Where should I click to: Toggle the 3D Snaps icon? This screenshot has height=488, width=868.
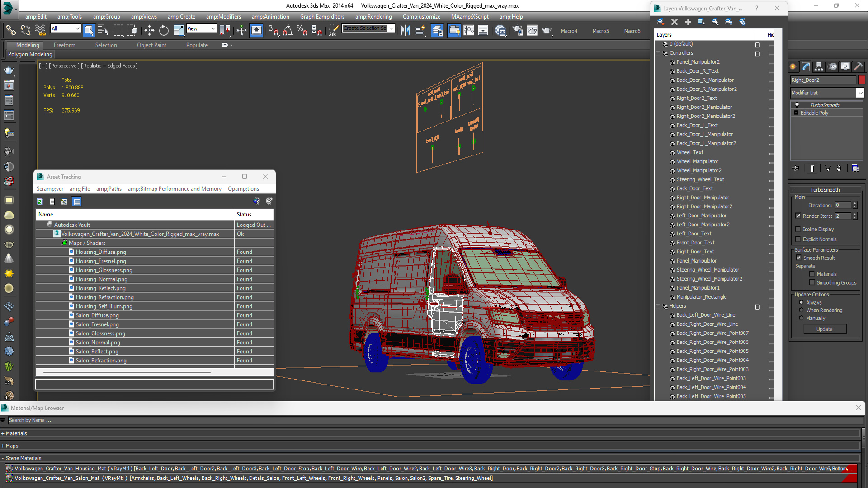(x=273, y=30)
